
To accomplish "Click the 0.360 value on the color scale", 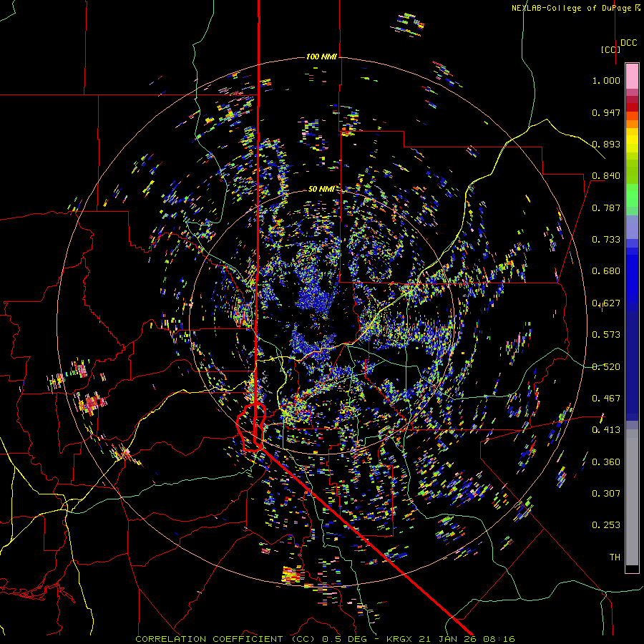I will (606, 462).
